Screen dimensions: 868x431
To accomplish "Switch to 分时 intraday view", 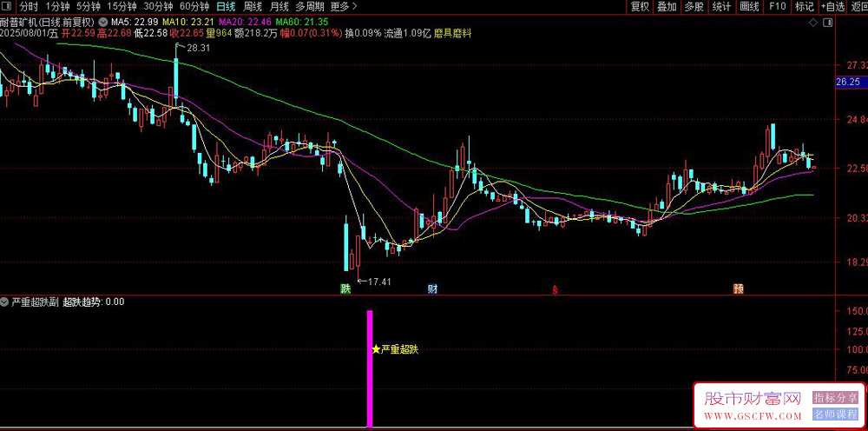I will tap(29, 7).
